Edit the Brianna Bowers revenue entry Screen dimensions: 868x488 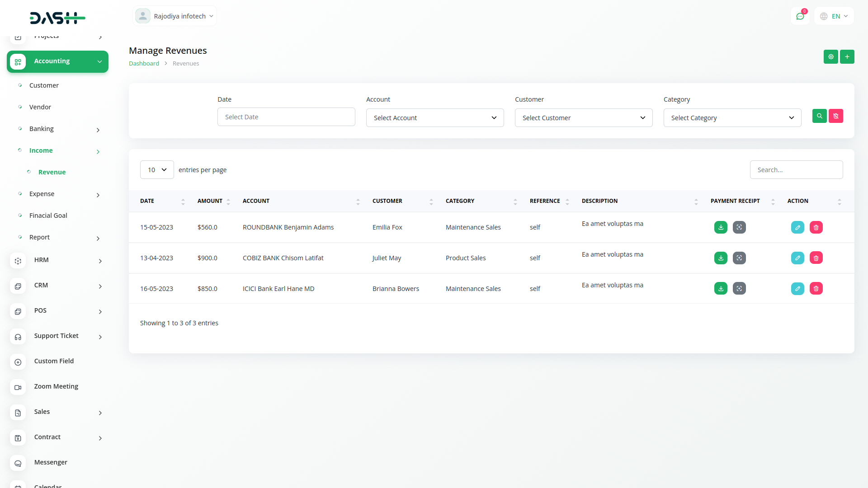[797, 289]
